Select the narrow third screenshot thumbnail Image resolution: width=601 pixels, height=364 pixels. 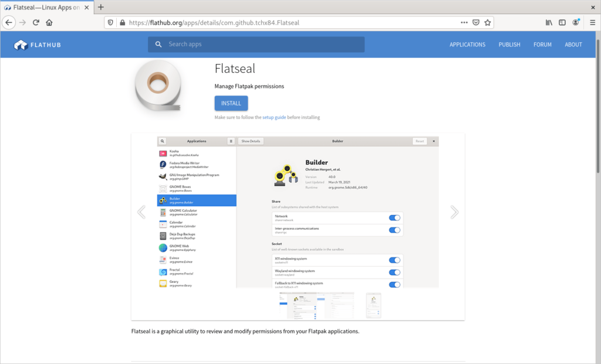point(373,305)
